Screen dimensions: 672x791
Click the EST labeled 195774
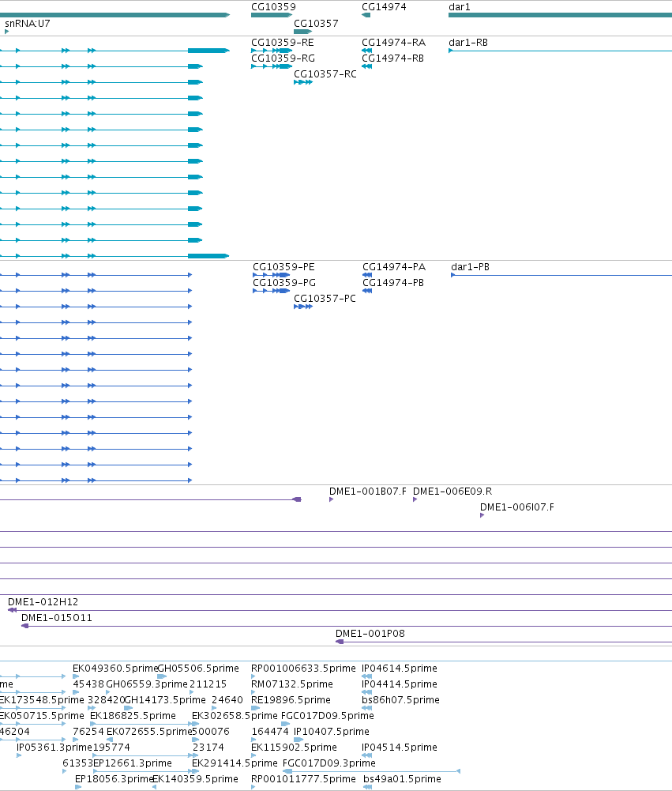point(111,748)
